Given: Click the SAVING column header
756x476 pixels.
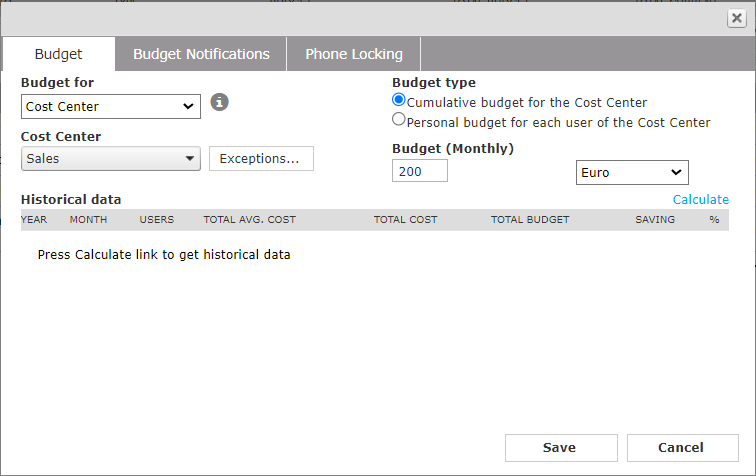Looking at the screenshot, I should 655,219.
